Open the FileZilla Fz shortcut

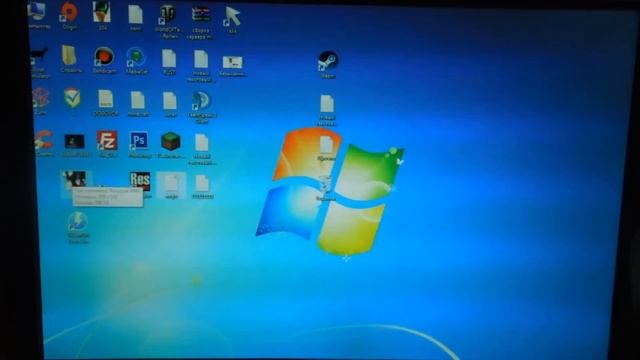pyautogui.click(x=107, y=141)
